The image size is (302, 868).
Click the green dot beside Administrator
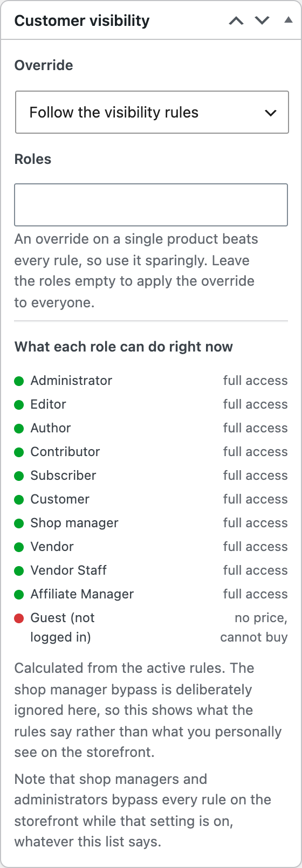19,381
